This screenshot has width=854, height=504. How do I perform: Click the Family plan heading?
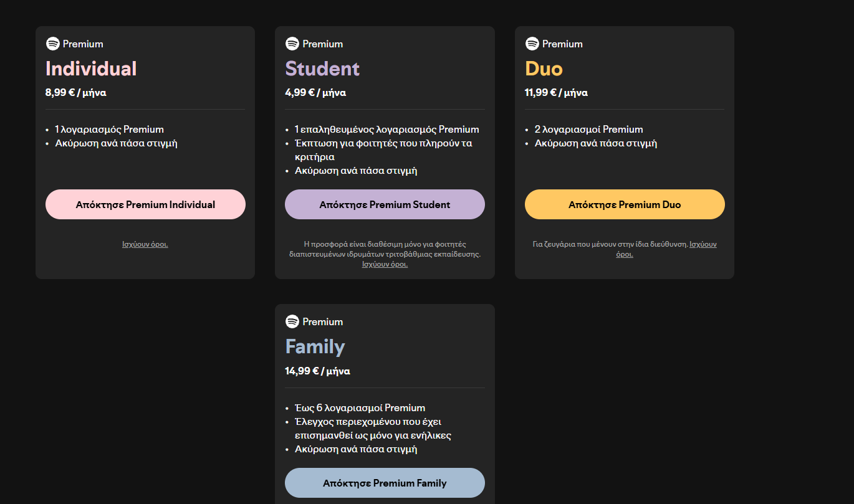click(315, 346)
